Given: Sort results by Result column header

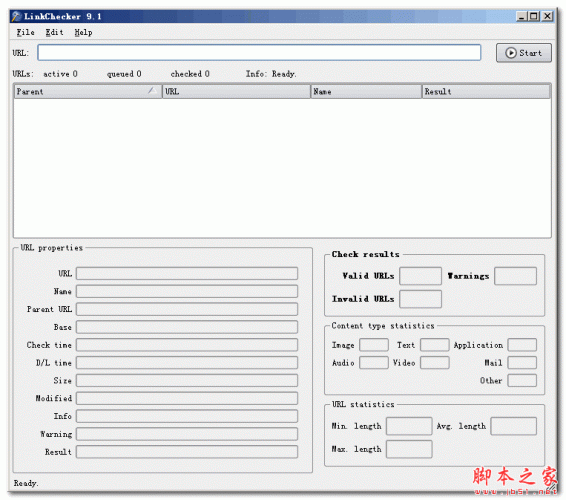Looking at the screenshot, I should (486, 92).
